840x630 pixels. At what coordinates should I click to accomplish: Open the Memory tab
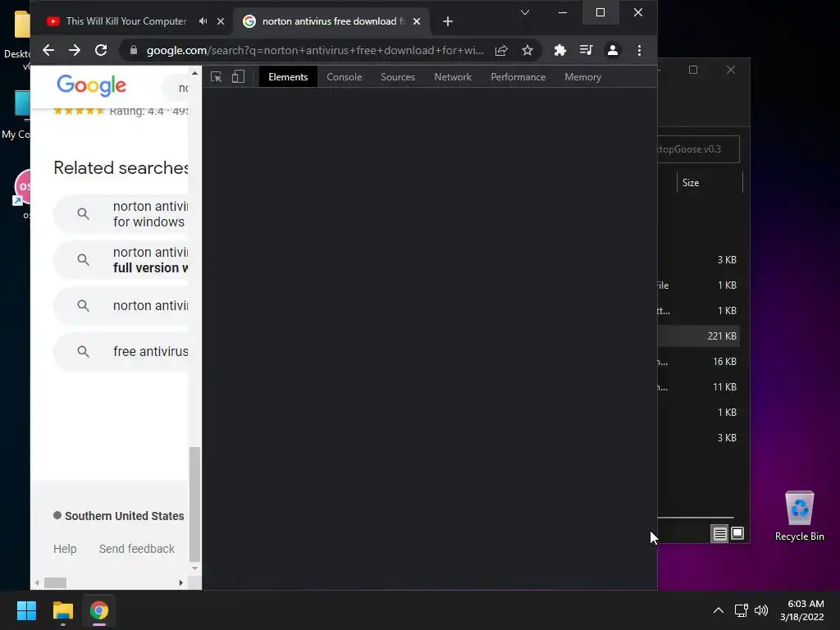point(583,77)
